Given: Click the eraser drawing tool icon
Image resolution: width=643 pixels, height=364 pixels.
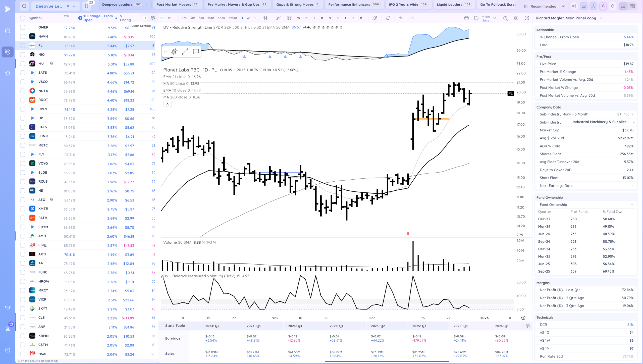Looking at the screenshot, I should point(374,18).
